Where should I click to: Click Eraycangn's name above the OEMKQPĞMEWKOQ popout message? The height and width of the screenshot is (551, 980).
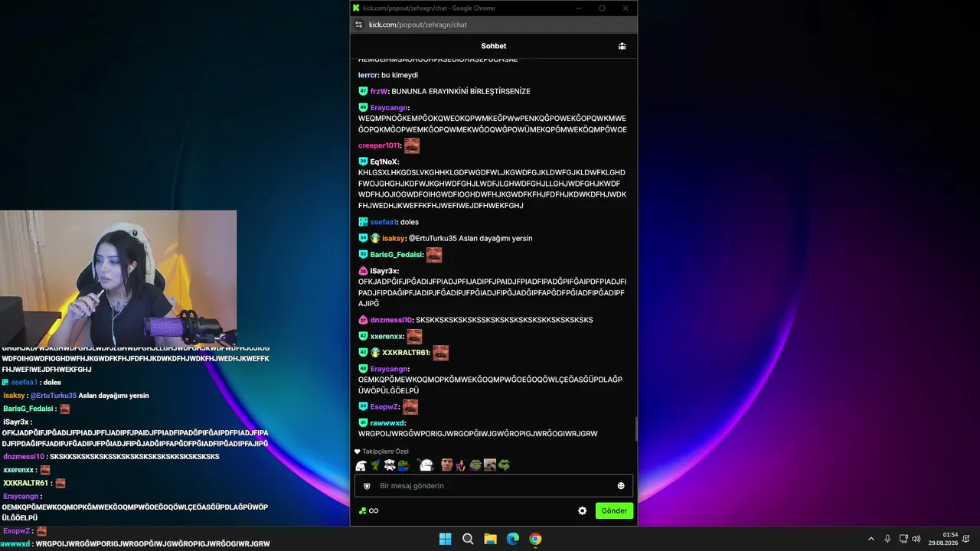point(389,369)
